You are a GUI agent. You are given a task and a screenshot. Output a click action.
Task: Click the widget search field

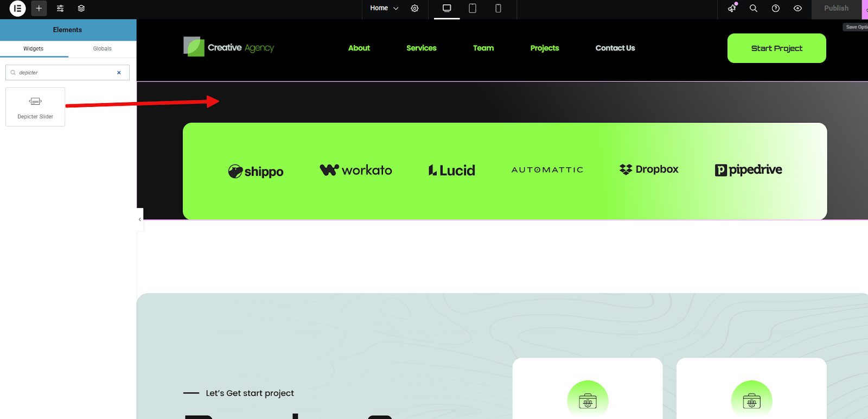coord(67,73)
